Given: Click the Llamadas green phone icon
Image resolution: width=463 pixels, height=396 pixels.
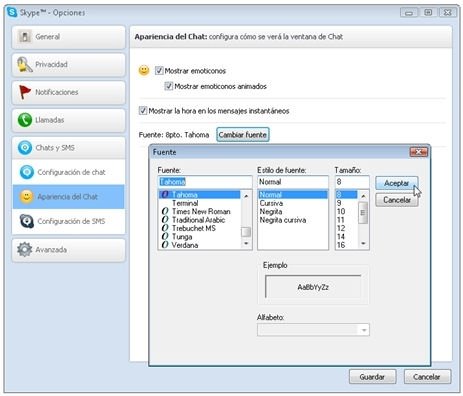Looking at the screenshot, I should tap(25, 120).
